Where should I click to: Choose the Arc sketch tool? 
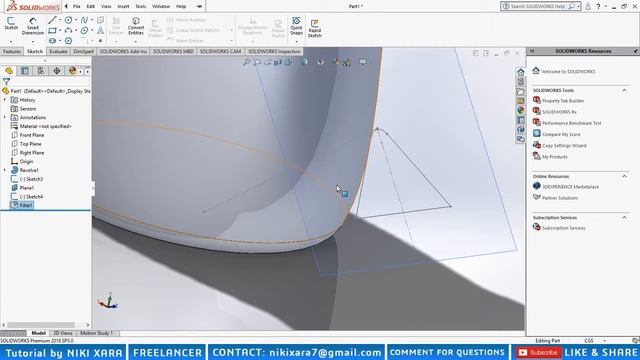click(x=68, y=30)
